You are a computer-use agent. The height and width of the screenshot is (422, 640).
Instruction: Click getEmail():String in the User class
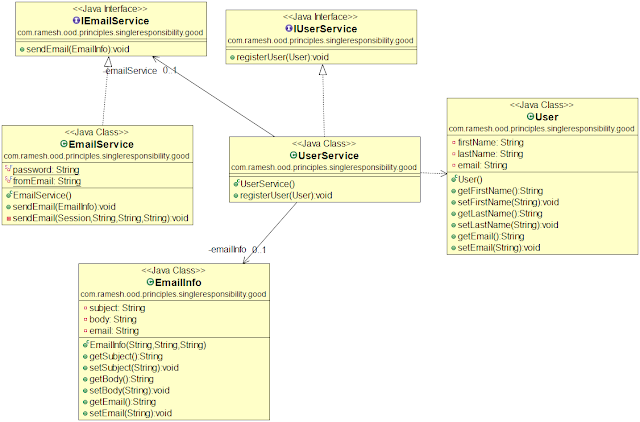pos(491,236)
